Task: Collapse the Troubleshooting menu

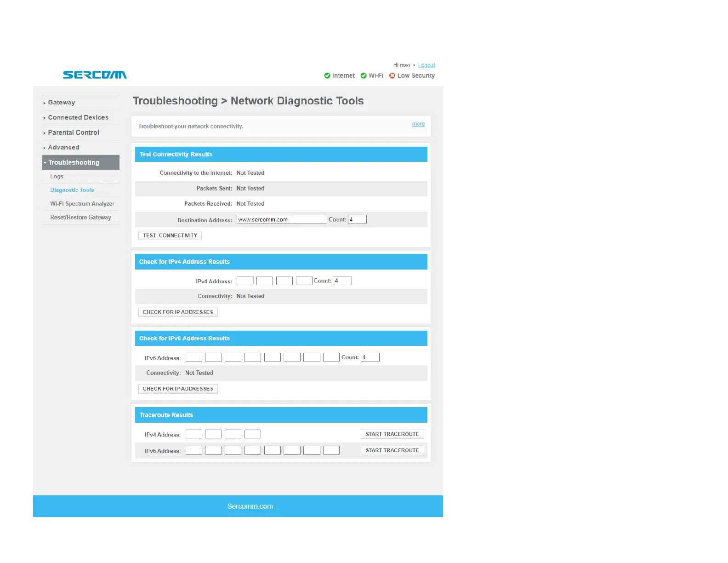Action: point(80,162)
